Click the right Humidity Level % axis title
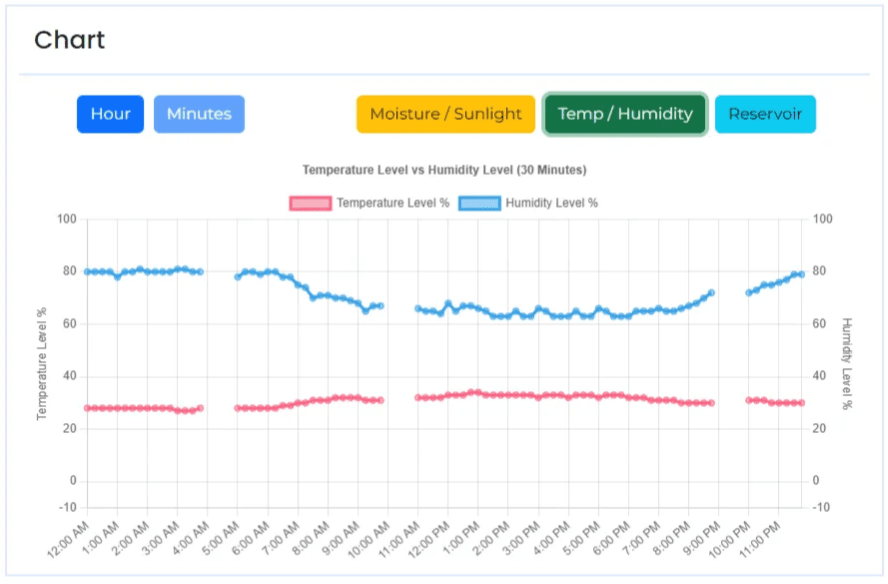This screenshot has height=584, width=888. [846, 364]
